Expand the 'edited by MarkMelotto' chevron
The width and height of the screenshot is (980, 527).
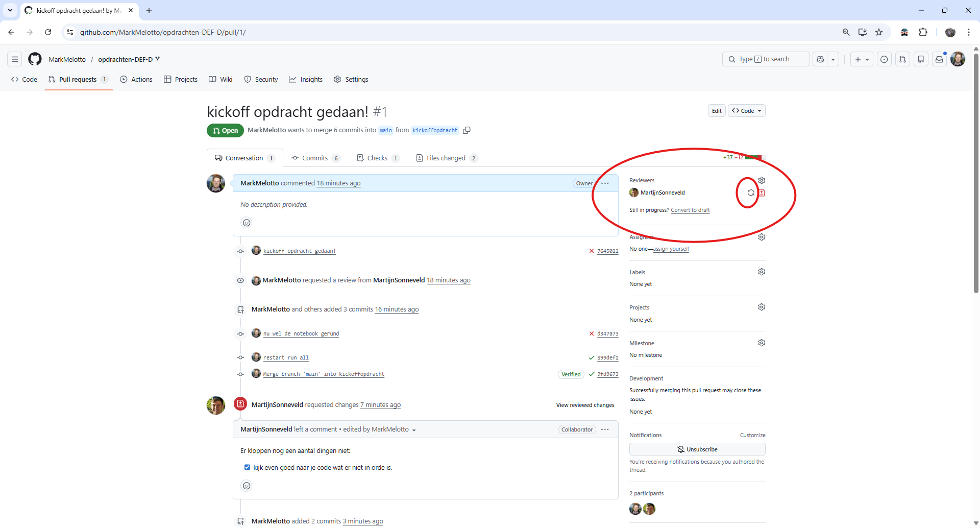click(x=415, y=429)
